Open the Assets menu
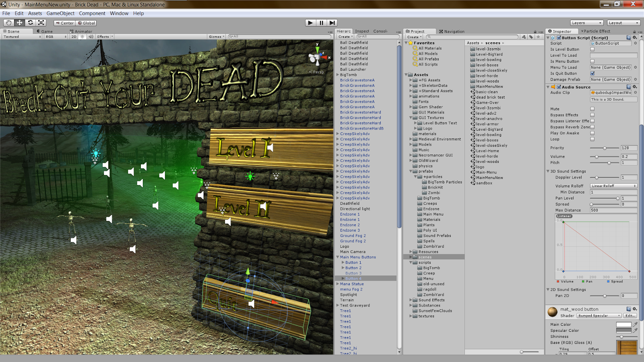 pyautogui.click(x=35, y=13)
